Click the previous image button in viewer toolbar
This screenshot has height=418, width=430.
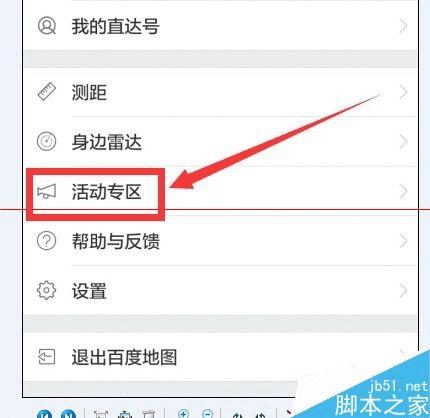pos(44,414)
